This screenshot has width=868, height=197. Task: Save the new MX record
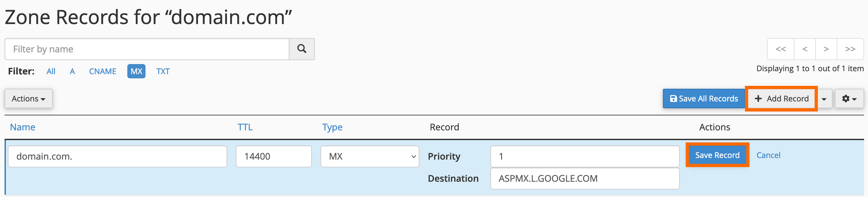(x=717, y=155)
